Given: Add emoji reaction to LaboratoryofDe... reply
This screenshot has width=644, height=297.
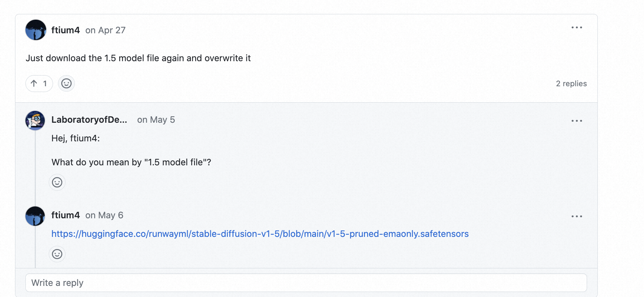Looking at the screenshot, I should [x=57, y=182].
